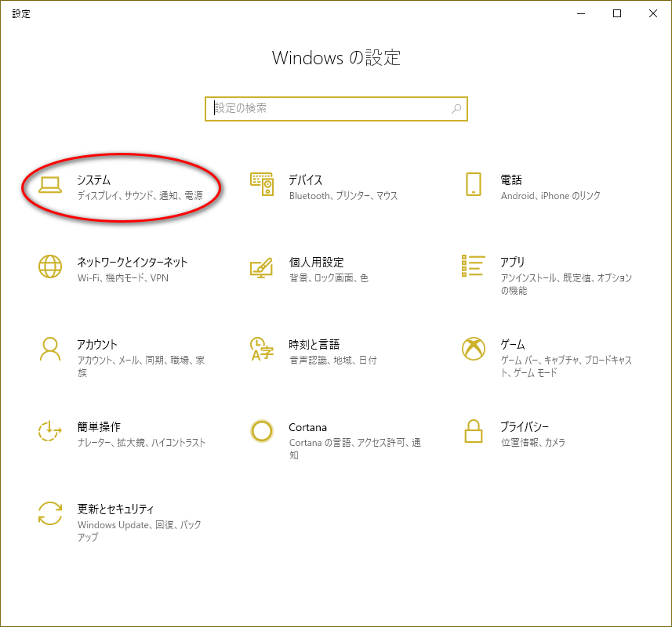Select the 時刻と言語 category label
This screenshot has height=627, width=672.
click(314, 345)
